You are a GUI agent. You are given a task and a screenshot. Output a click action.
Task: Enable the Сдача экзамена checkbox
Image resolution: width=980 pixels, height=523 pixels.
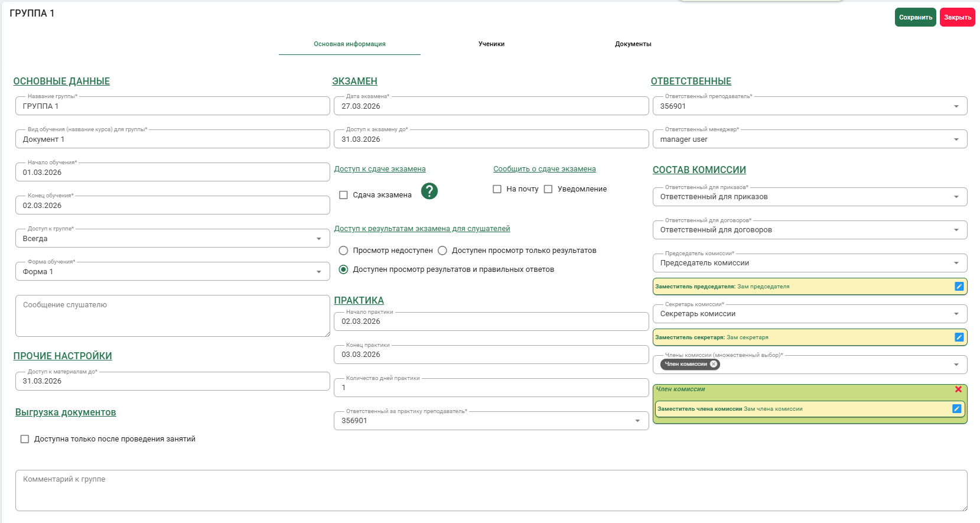click(343, 195)
